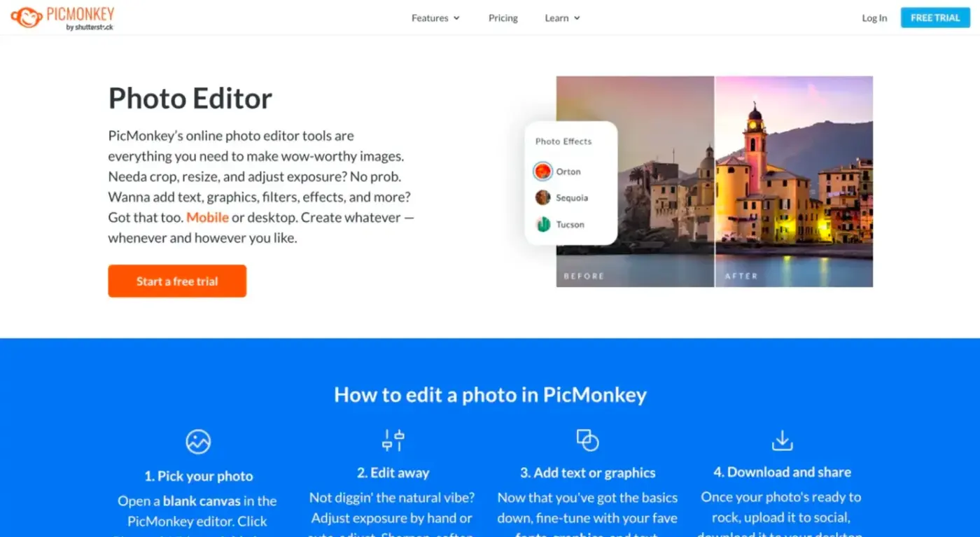Click the orange Start a free trial button

(x=177, y=281)
